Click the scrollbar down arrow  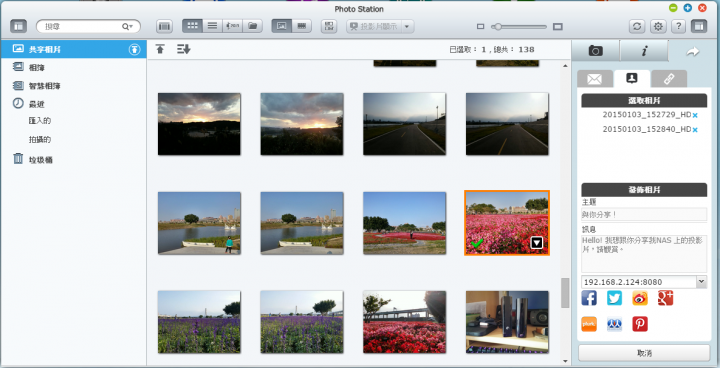click(x=565, y=362)
